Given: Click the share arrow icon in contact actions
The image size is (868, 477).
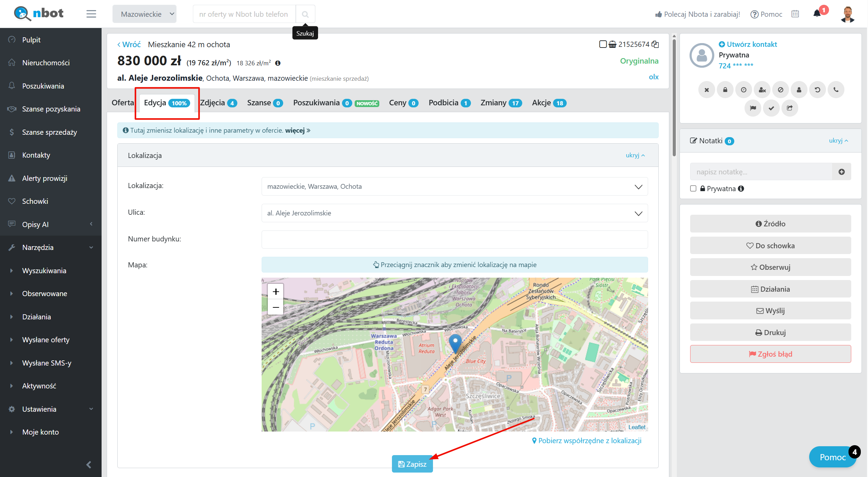Looking at the screenshot, I should (x=790, y=108).
